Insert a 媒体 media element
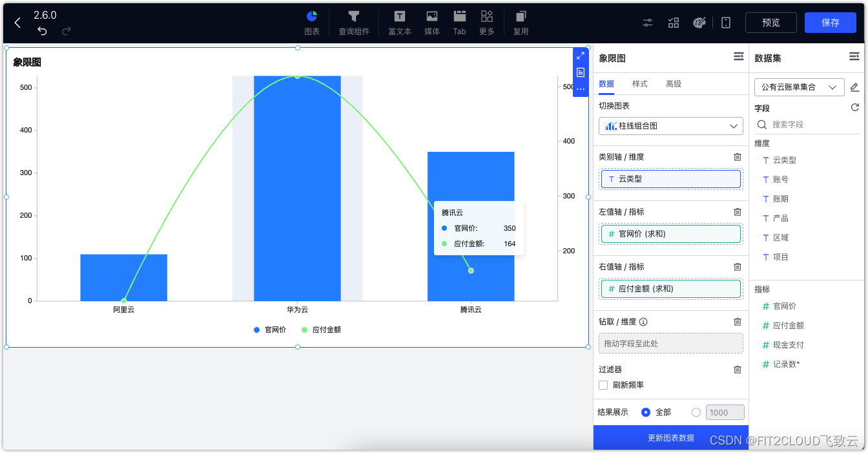 pyautogui.click(x=432, y=23)
